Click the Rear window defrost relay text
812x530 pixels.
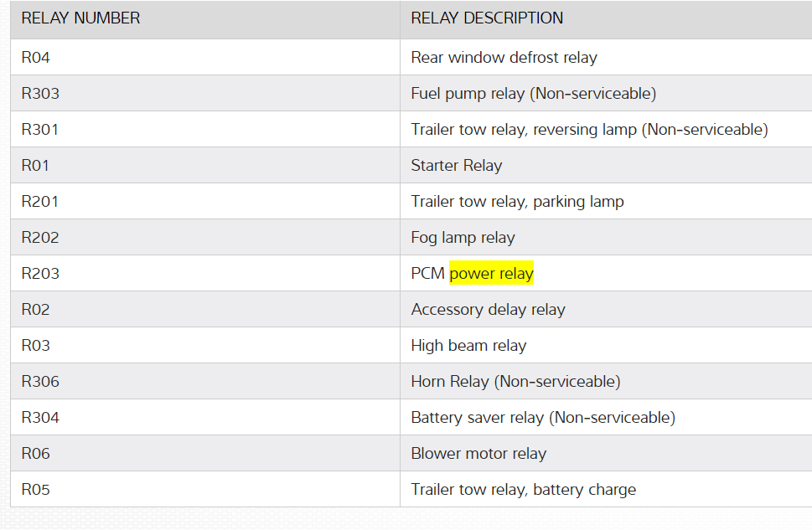click(x=504, y=58)
